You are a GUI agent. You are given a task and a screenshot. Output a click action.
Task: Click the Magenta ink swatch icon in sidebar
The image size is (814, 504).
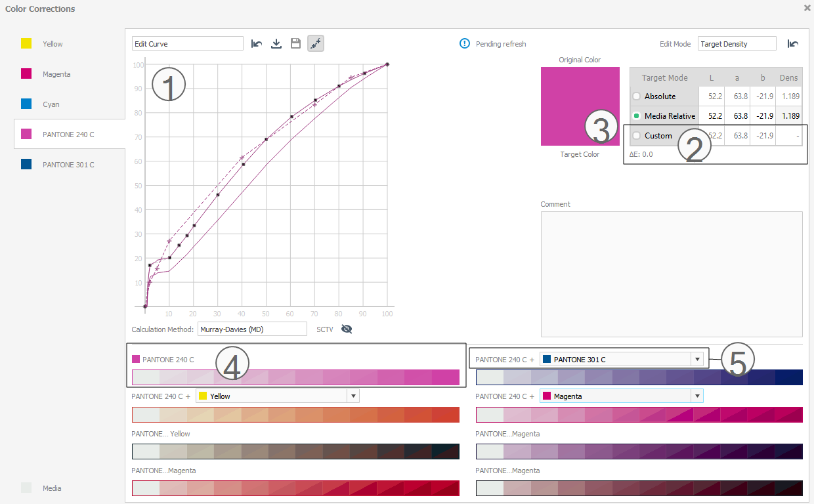tap(26, 73)
